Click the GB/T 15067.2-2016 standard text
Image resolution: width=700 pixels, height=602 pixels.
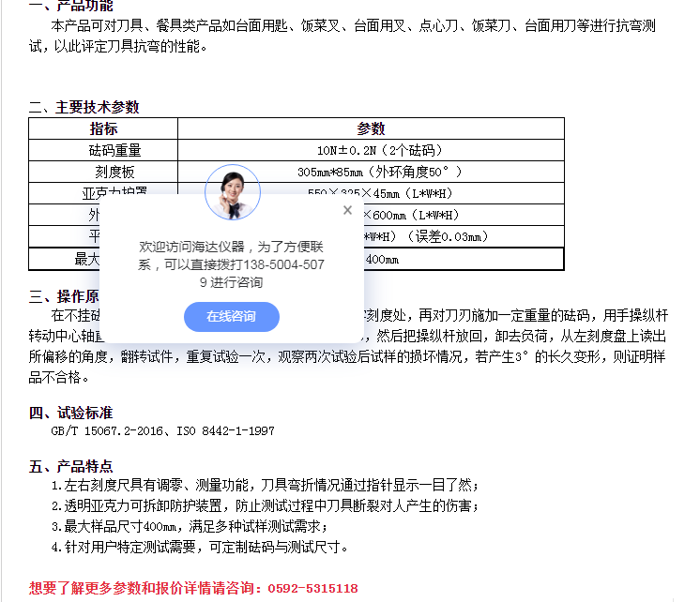click(162, 430)
